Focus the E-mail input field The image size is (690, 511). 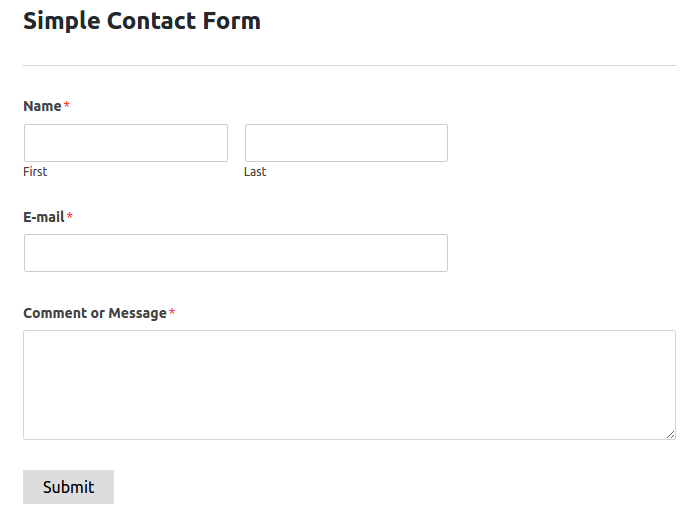[236, 253]
